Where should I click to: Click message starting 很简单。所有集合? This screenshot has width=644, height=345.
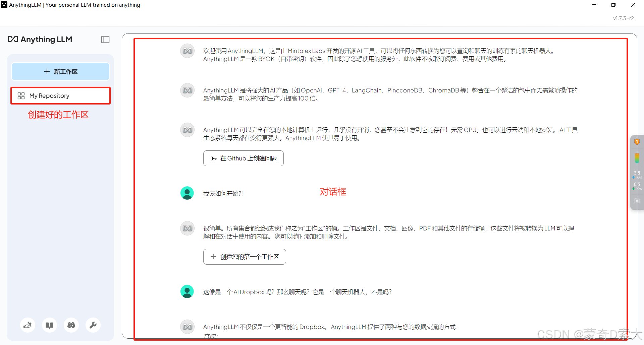[x=388, y=232]
